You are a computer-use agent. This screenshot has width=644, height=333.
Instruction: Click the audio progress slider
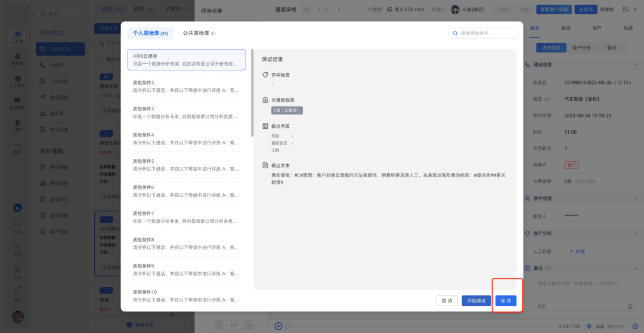(417, 326)
